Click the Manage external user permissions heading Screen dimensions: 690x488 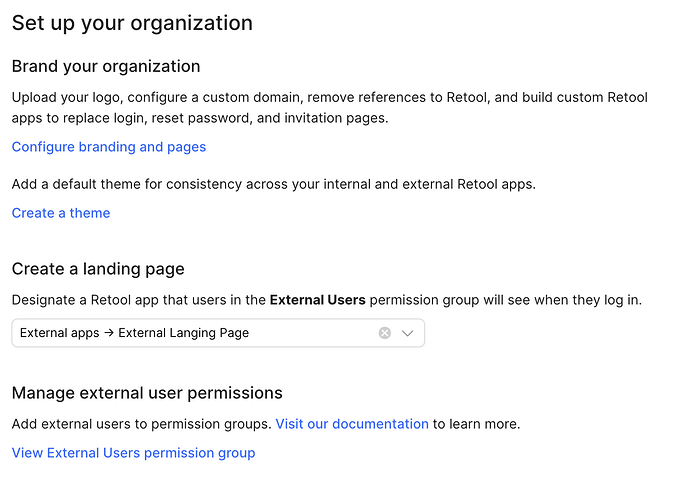pyautogui.click(x=147, y=393)
